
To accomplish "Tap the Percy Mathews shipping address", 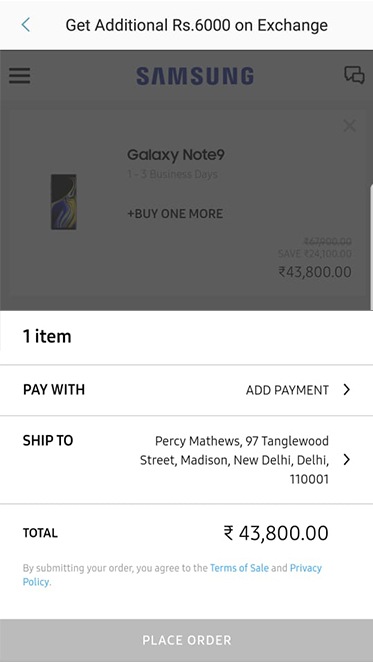I will pos(234,460).
